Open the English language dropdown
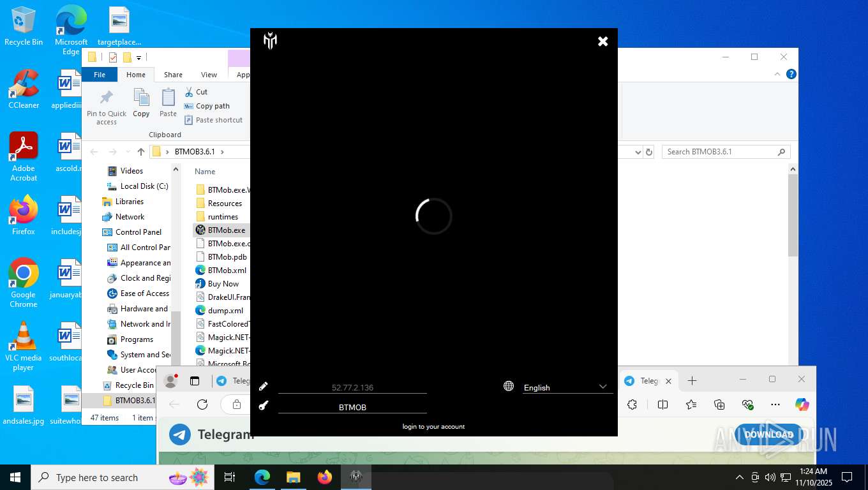Image resolution: width=868 pixels, height=490 pixels. (567, 387)
